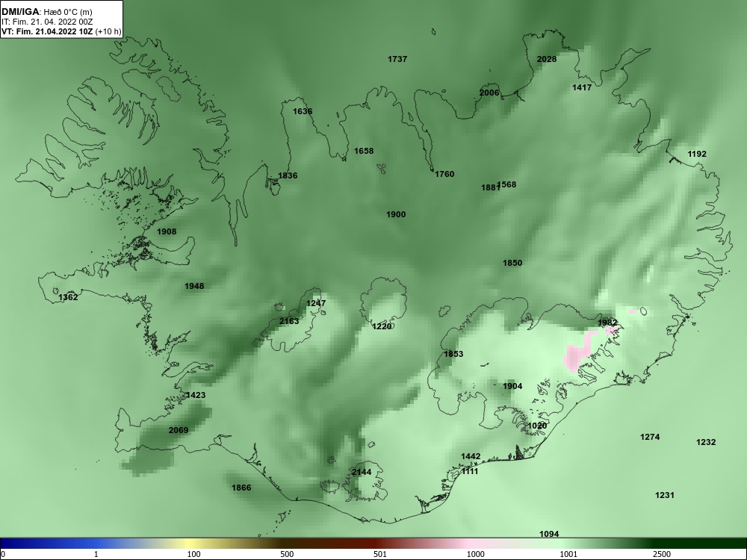Click the 1866 value off the south coast
Screen dimensions: 747x560
coord(241,488)
